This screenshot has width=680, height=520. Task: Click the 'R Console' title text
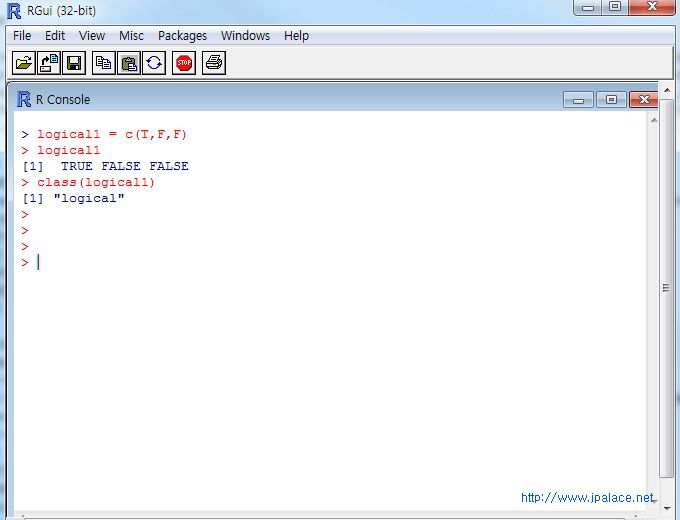point(63,100)
